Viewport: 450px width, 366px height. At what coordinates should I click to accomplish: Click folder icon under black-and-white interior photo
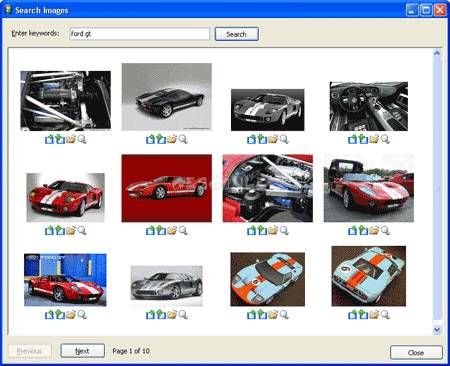[x=374, y=139]
